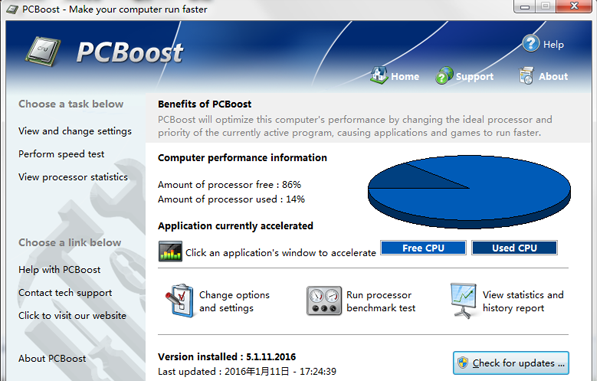Click the title bar application icon
Viewport: 597px width, 381px height.
coord(12,9)
